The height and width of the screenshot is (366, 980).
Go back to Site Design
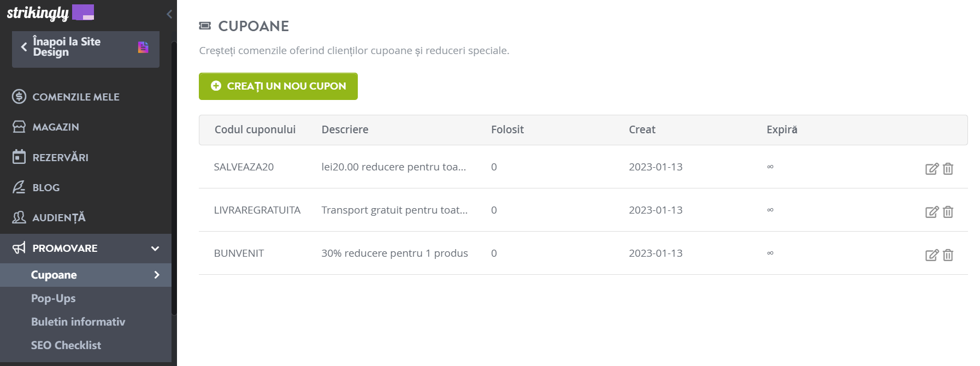click(86, 49)
